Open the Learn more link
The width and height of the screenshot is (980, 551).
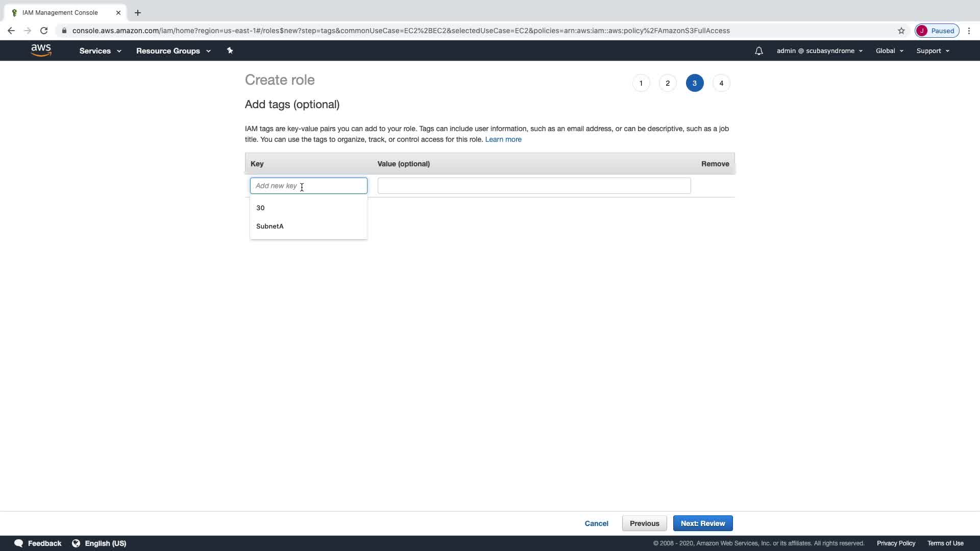pos(503,140)
